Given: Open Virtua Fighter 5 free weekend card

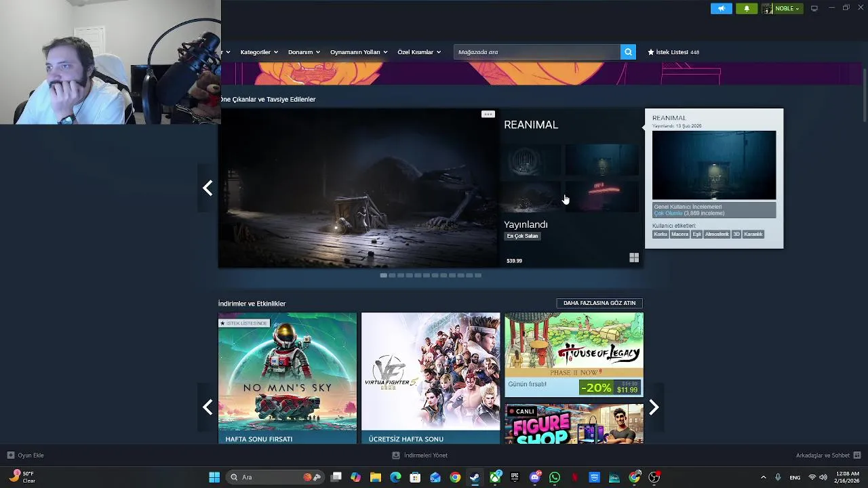Looking at the screenshot, I should 431,378.
